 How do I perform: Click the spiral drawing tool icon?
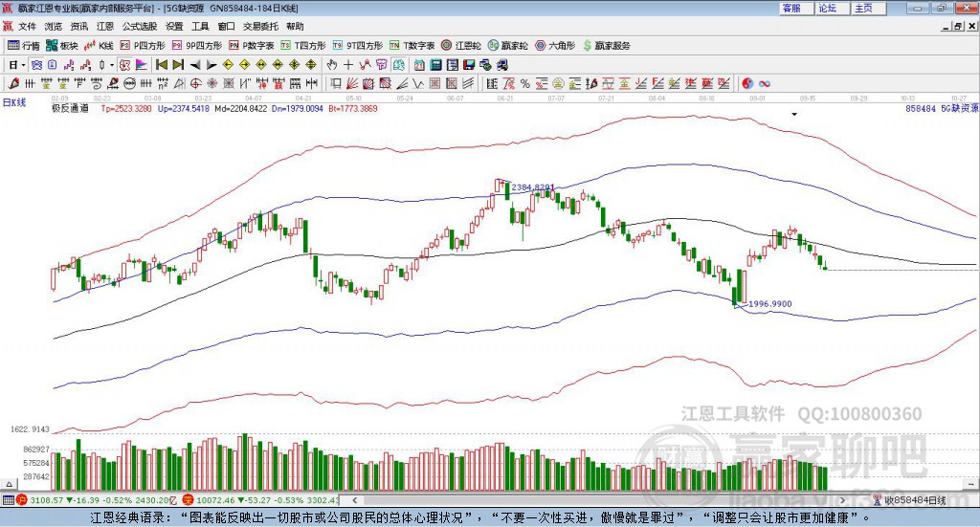pyautogui.click(x=97, y=83)
